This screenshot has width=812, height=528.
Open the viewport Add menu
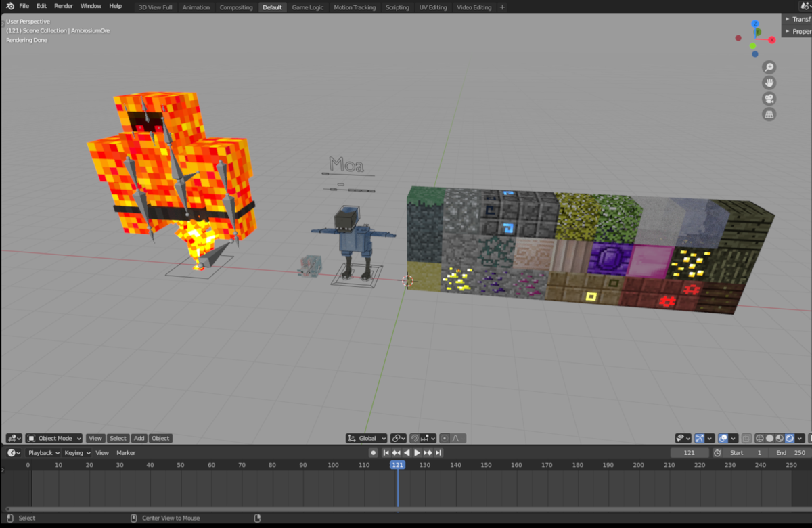coord(139,438)
